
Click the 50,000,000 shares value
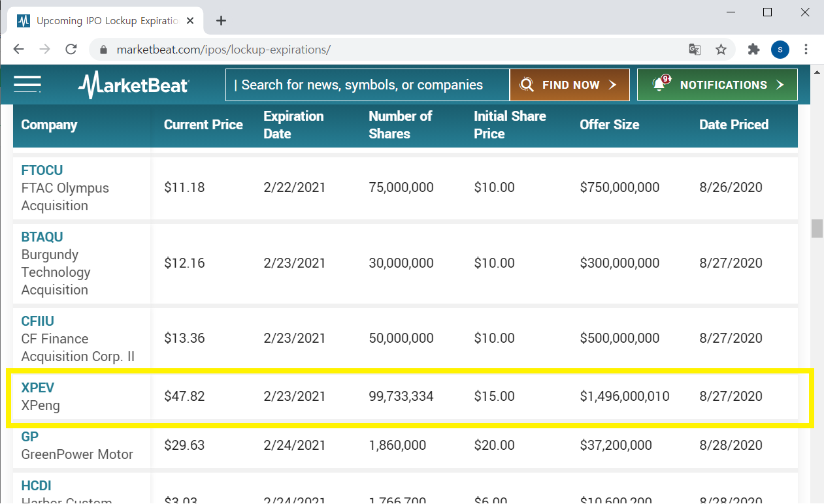(401, 339)
